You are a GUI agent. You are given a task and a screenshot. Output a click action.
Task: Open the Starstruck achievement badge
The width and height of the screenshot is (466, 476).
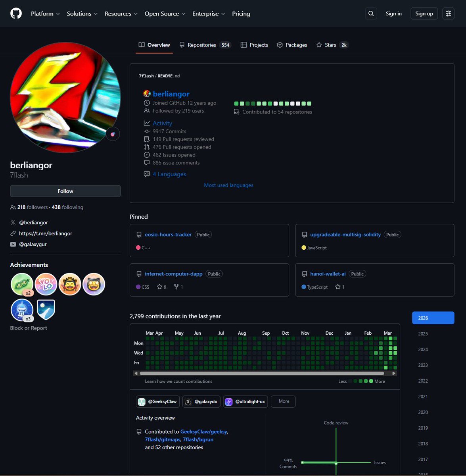click(x=94, y=284)
